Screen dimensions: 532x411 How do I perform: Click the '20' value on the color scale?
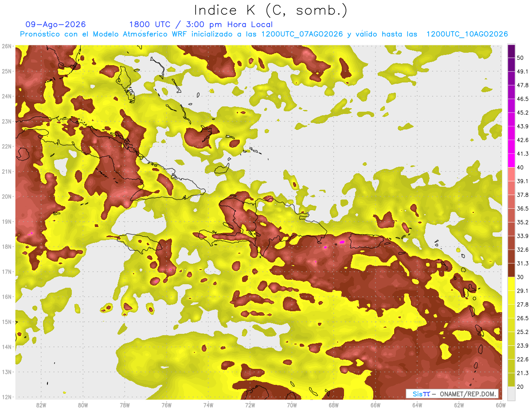pyautogui.click(x=520, y=387)
